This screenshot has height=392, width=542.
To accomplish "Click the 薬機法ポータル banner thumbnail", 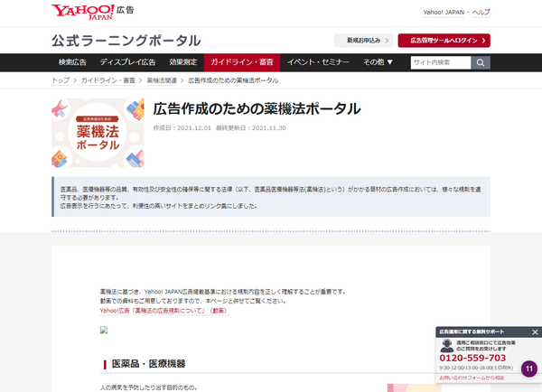I will (x=98, y=133).
